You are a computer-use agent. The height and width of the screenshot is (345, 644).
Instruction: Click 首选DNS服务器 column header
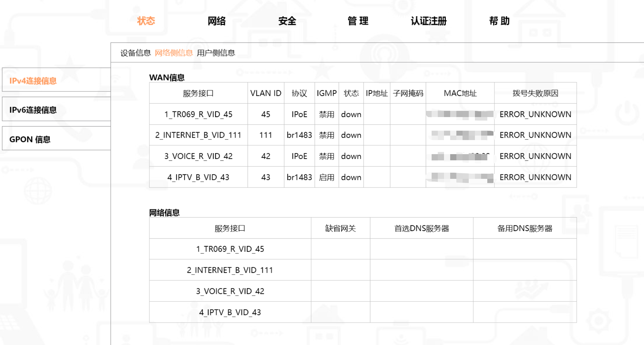pos(422,229)
